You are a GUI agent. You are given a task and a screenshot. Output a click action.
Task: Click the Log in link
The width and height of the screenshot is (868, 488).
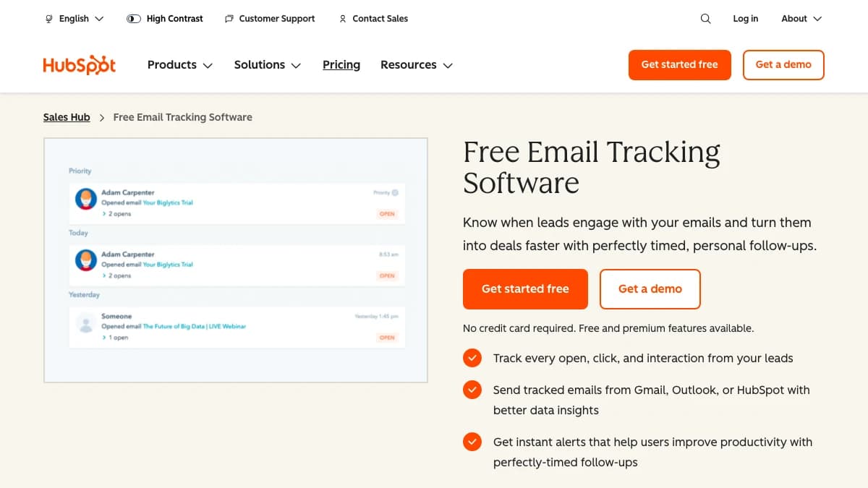pos(745,19)
